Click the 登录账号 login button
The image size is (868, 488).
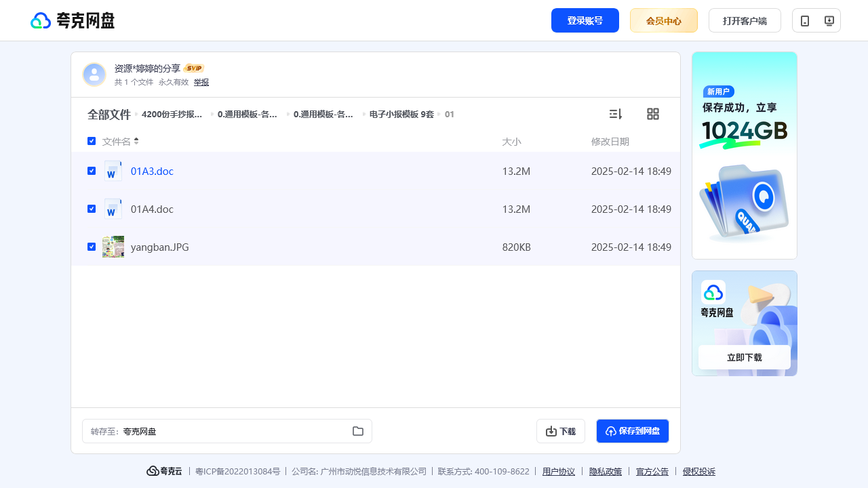pyautogui.click(x=585, y=20)
